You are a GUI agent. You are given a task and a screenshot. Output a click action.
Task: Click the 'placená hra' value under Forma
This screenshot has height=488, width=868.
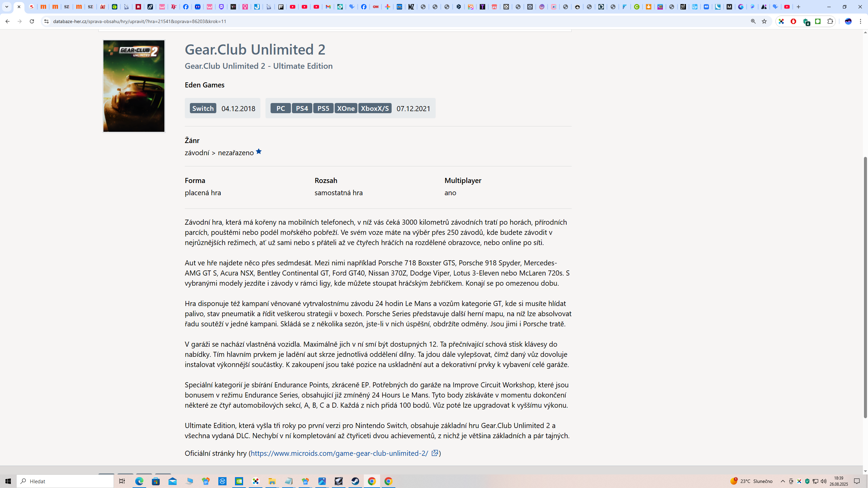click(203, 192)
